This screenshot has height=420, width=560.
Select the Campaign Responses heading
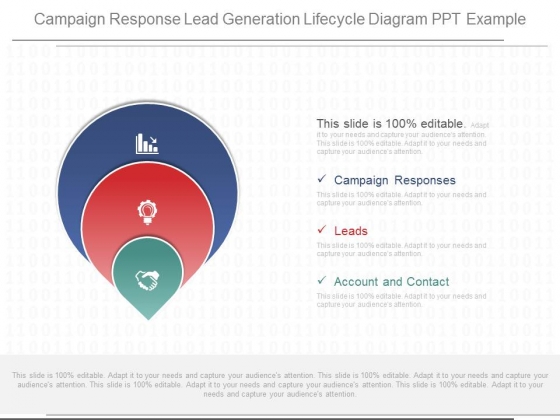point(395,180)
